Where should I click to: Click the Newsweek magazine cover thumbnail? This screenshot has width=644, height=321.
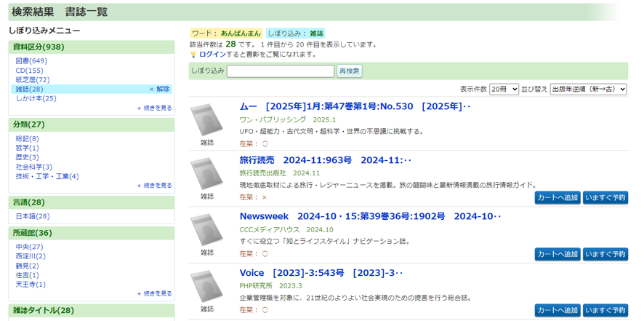coord(207,230)
